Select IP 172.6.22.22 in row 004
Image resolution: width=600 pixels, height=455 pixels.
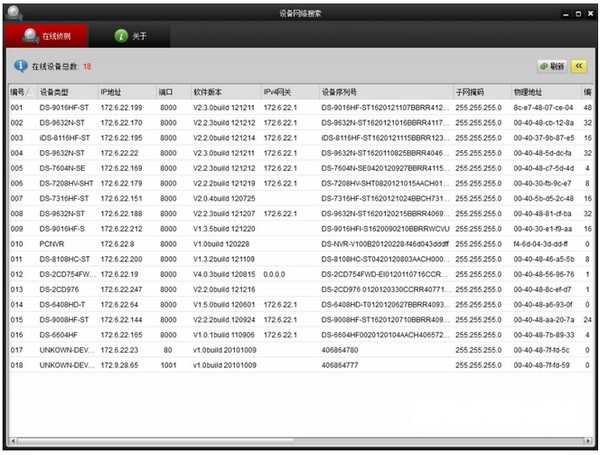(119, 153)
